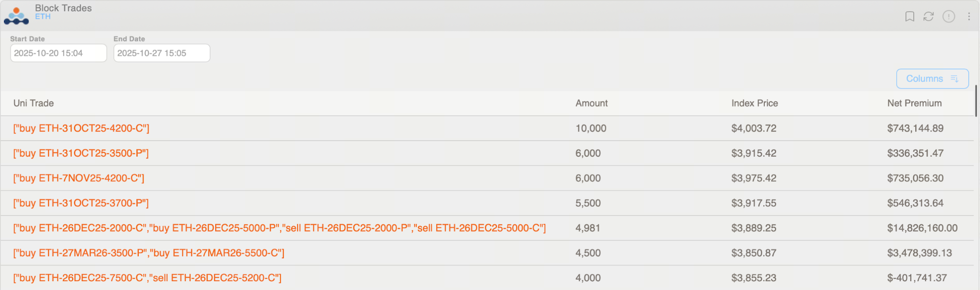Open the info alert icon
Viewport: 980px width, 290px height.
949,17
